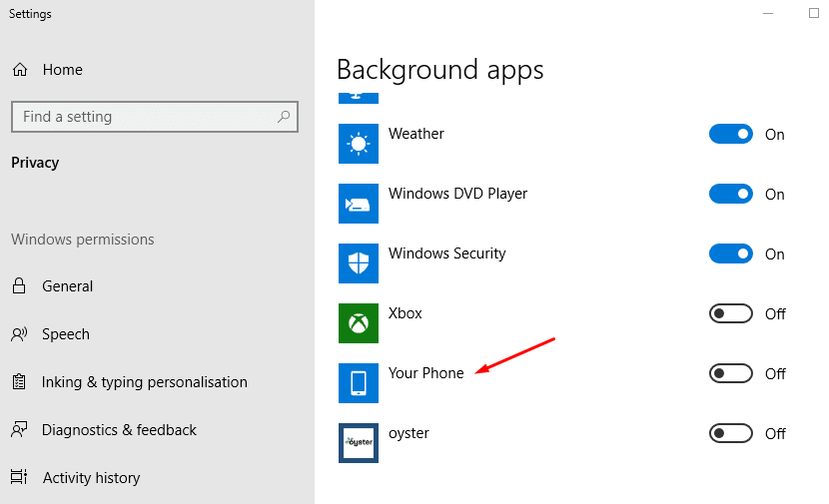This screenshot has height=504, width=829.
Task: Click the oyster app icon
Action: pos(359,443)
